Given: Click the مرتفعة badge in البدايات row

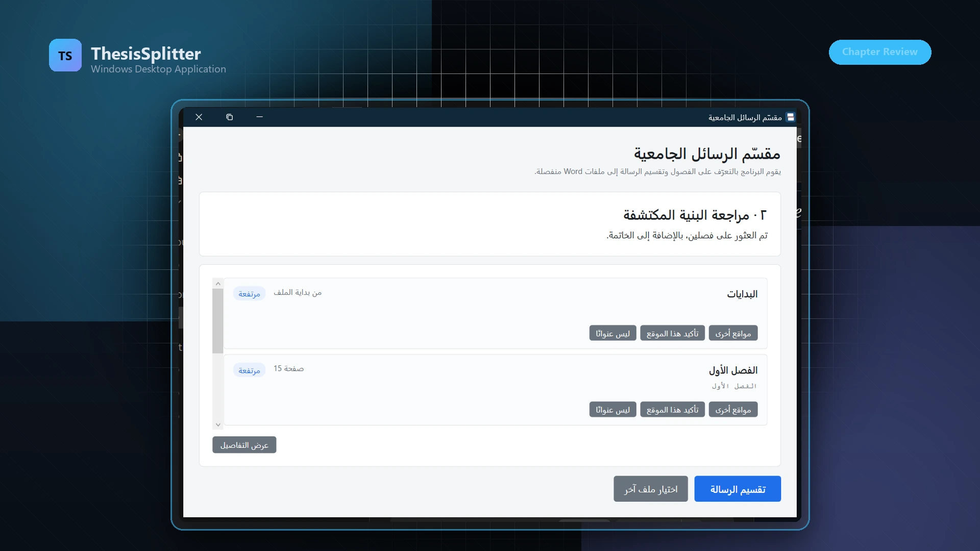Looking at the screenshot, I should pyautogui.click(x=249, y=294).
